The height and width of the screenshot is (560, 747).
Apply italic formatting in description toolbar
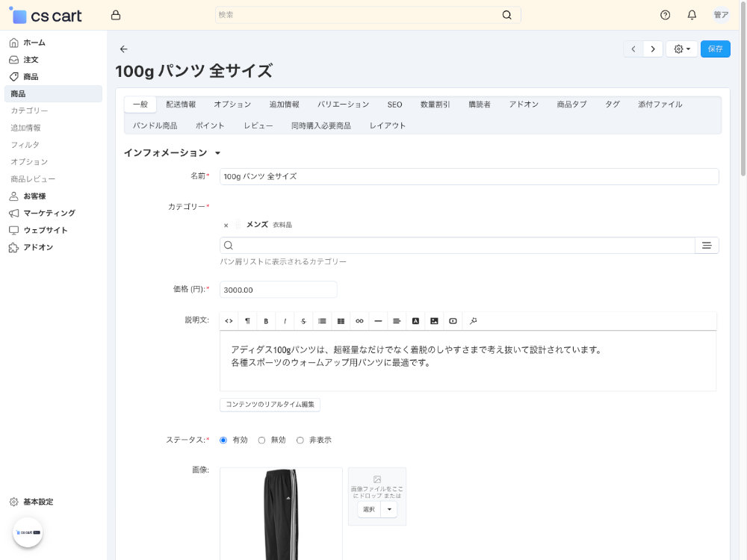(x=285, y=320)
